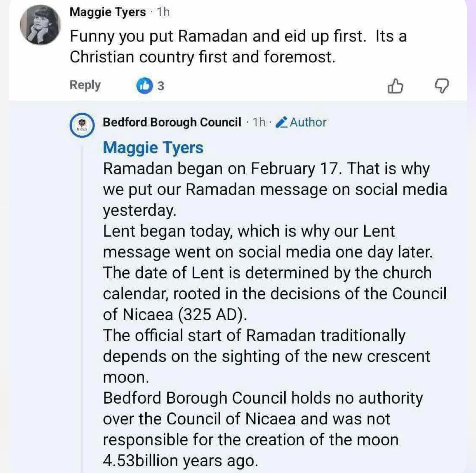Open the Bedford Borough Council page name
Screen dimensions: 476x473
tap(172, 122)
